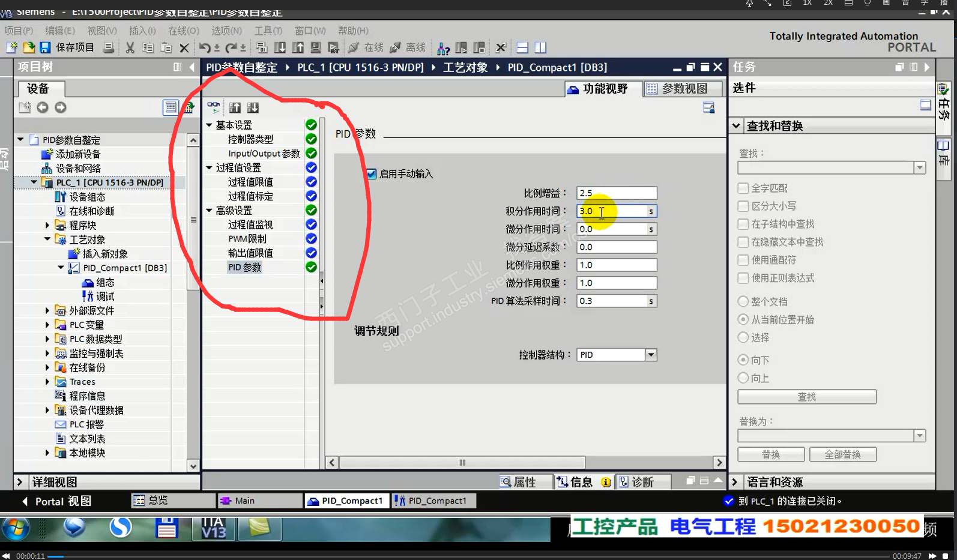Download to device using toolbar icon
Viewport: 957px width, 560px height.
tap(280, 47)
